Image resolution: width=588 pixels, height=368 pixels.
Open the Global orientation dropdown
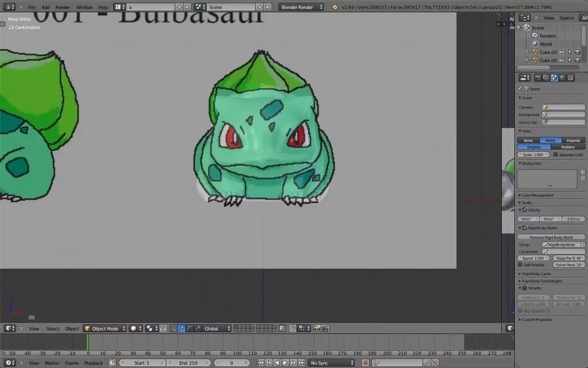[216, 328]
